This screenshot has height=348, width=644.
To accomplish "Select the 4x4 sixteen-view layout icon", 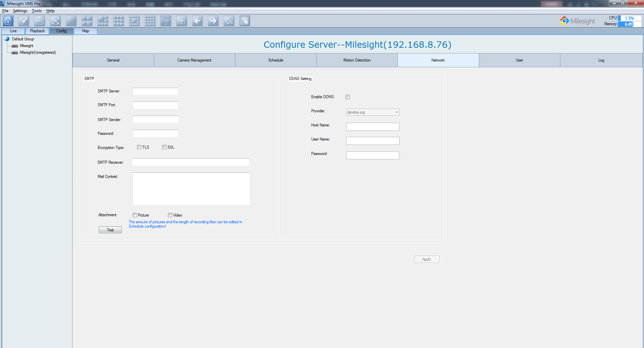I will click(150, 21).
